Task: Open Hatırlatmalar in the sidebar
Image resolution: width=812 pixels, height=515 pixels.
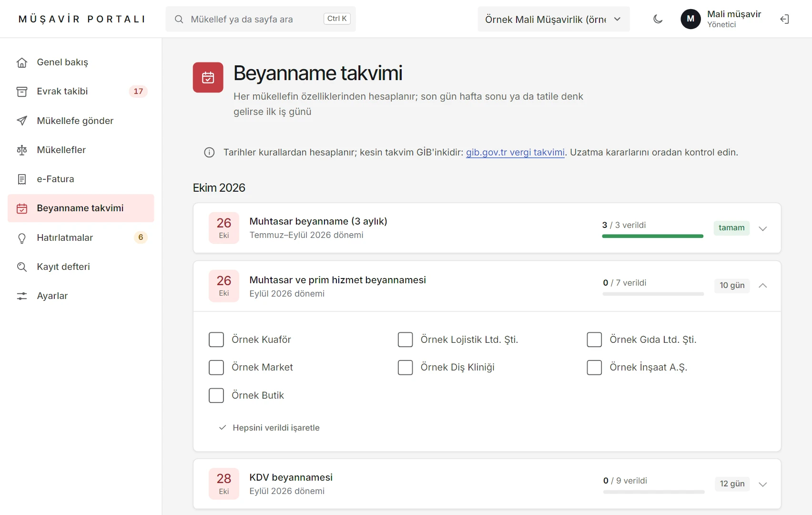Action: coord(81,238)
